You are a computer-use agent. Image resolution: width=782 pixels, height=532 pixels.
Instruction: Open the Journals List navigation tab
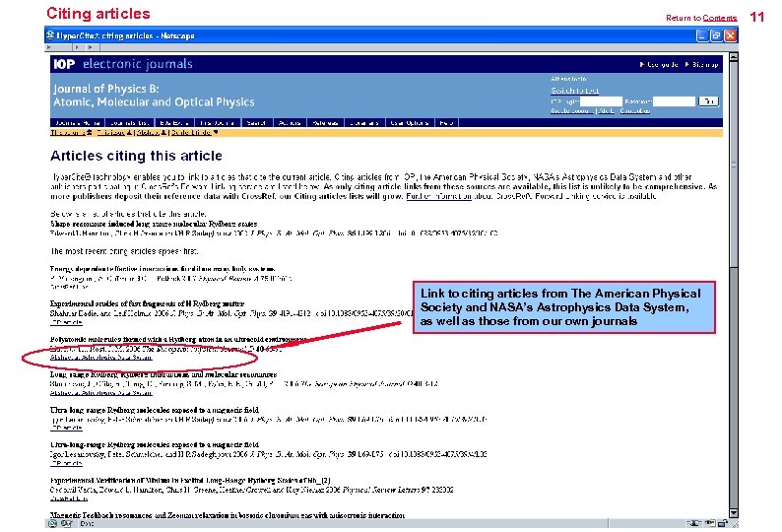point(130,123)
